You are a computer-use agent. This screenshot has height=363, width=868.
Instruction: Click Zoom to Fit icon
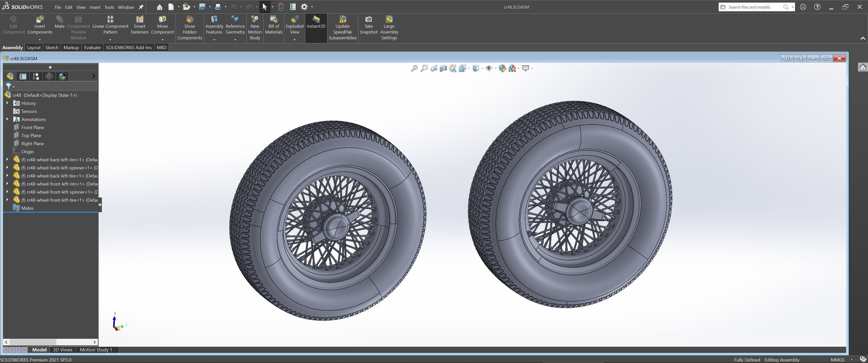pos(415,68)
